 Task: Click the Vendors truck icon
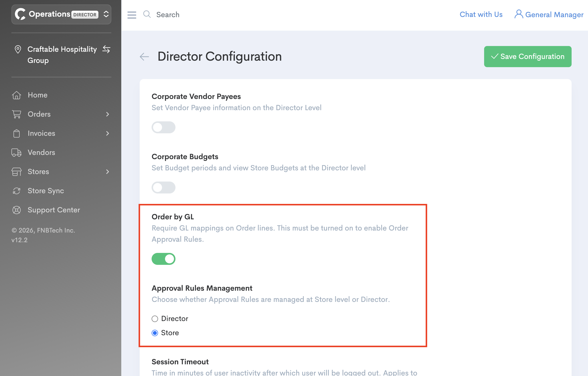[16, 152]
